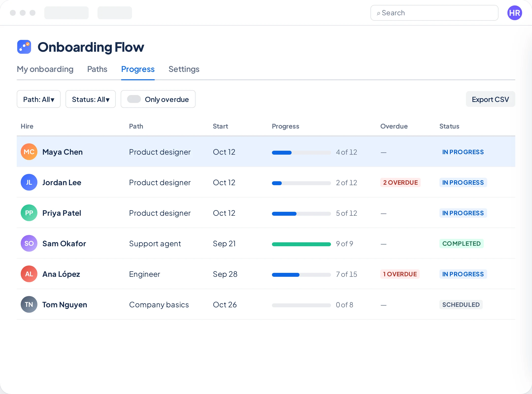
Task: Click the '7 of 15' progress count
Action: coord(347,274)
